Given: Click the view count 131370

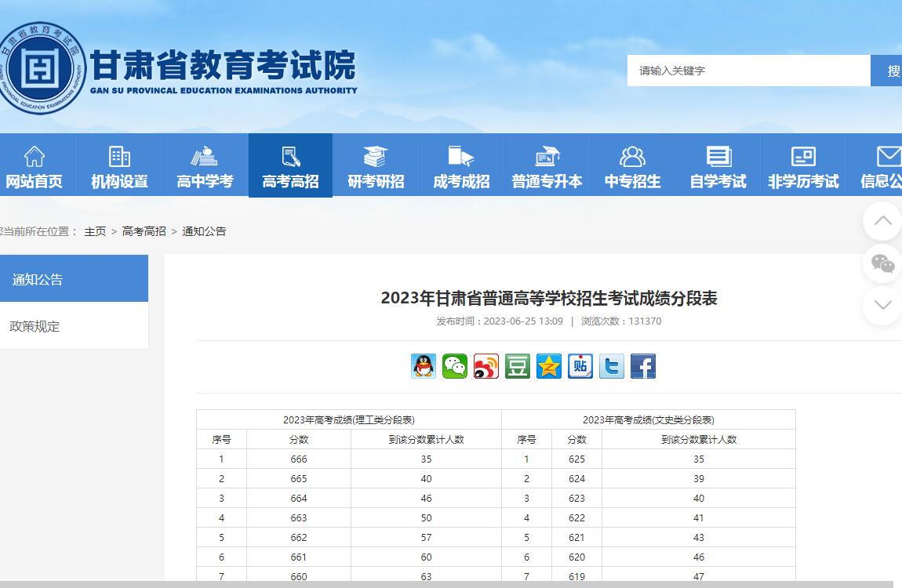Looking at the screenshot, I should pos(645,321).
